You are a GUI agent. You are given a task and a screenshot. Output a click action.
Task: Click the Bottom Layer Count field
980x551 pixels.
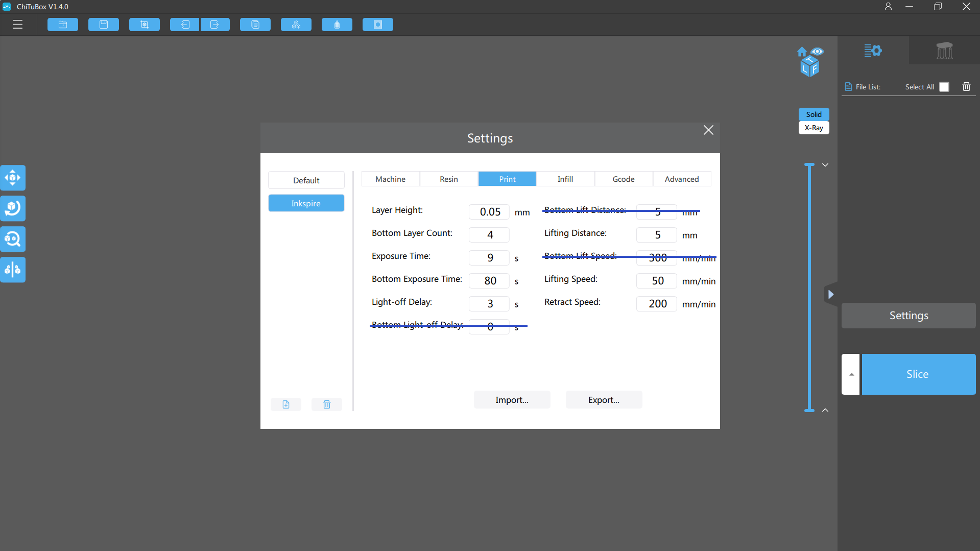489,235
